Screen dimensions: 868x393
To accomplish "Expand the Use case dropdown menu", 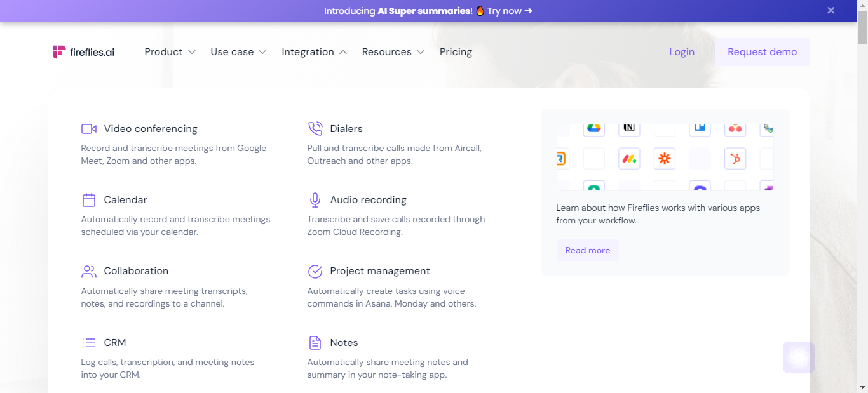I will pos(238,52).
